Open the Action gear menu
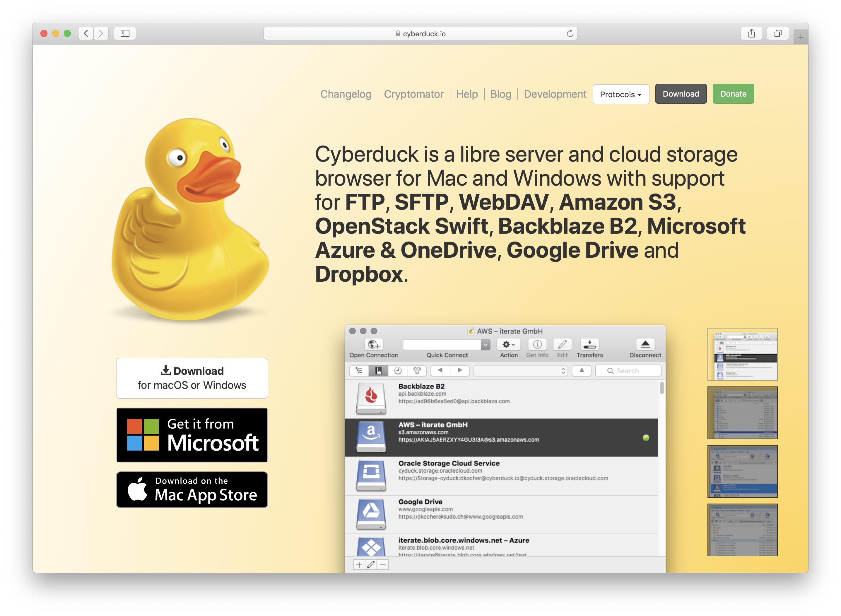 pyautogui.click(x=508, y=344)
